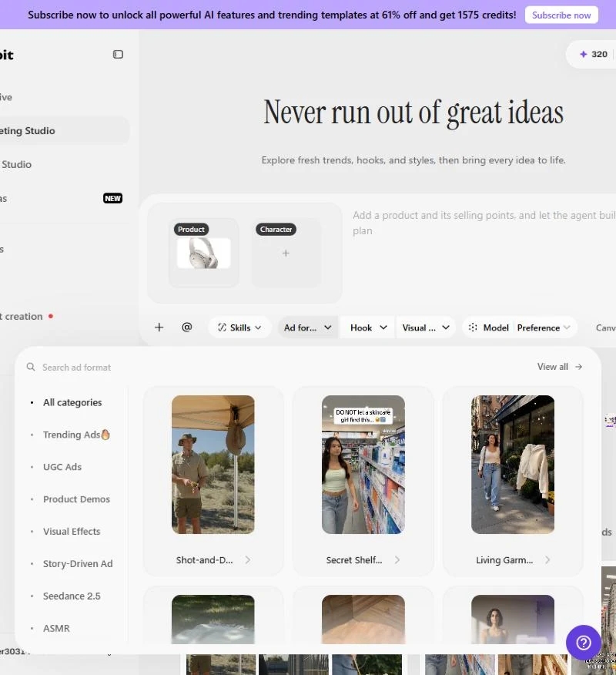Click the search magnifier icon
The image size is (616, 675).
[x=31, y=367]
